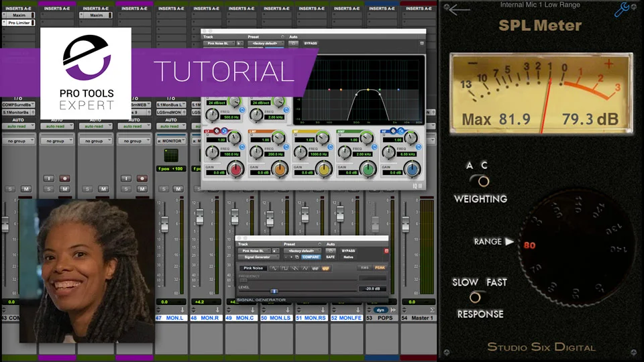This screenshot has width=644, height=362.
Task: Click the Master 1 volume fader
Action: coord(405,224)
